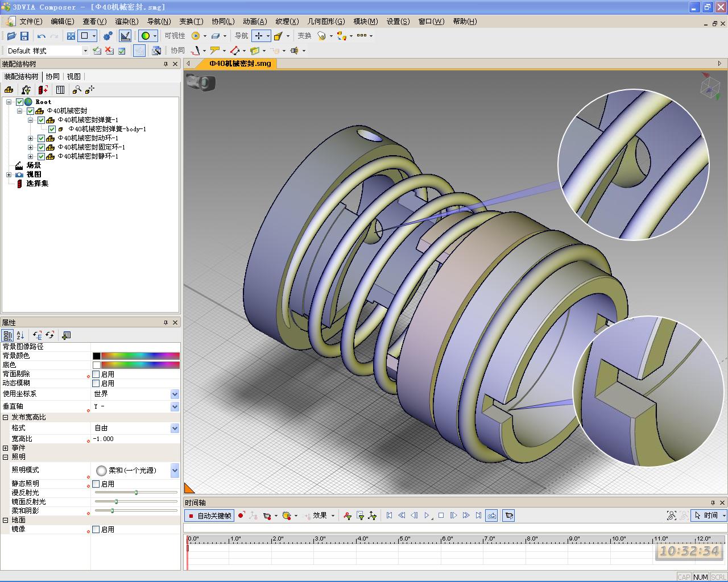
Task: Click the green sphere render mode icon
Action: click(x=146, y=36)
